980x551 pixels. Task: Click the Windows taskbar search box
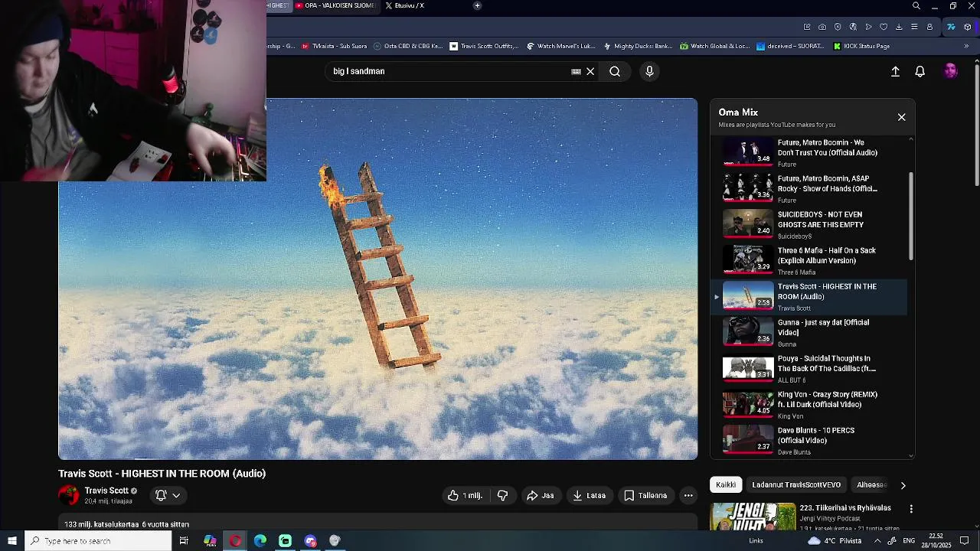pos(98,541)
